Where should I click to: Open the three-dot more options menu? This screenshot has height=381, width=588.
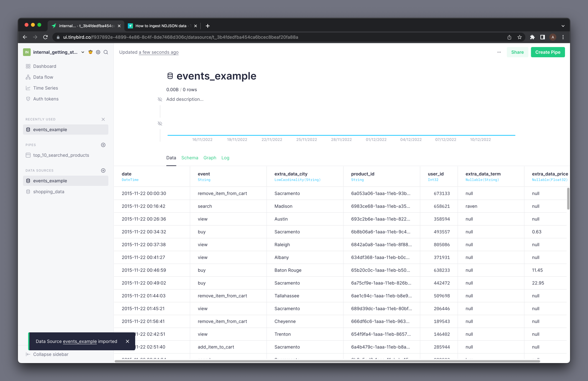pyautogui.click(x=499, y=52)
